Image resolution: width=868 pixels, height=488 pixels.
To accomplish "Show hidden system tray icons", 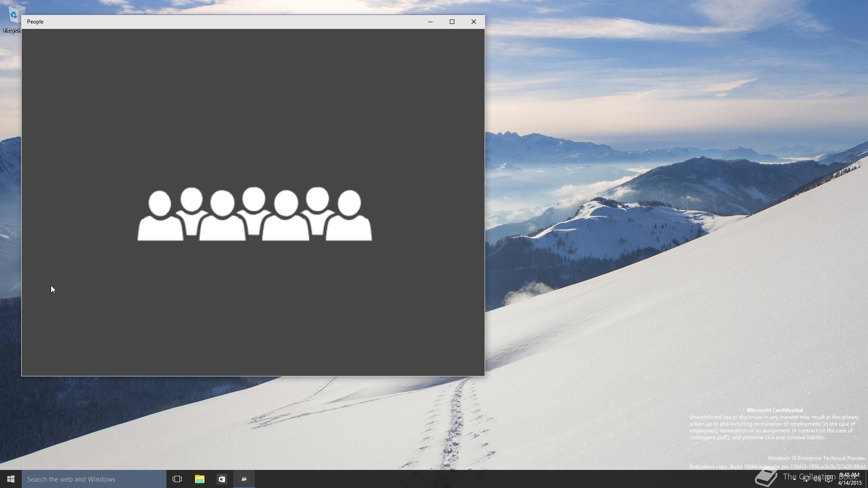I will pos(794,479).
